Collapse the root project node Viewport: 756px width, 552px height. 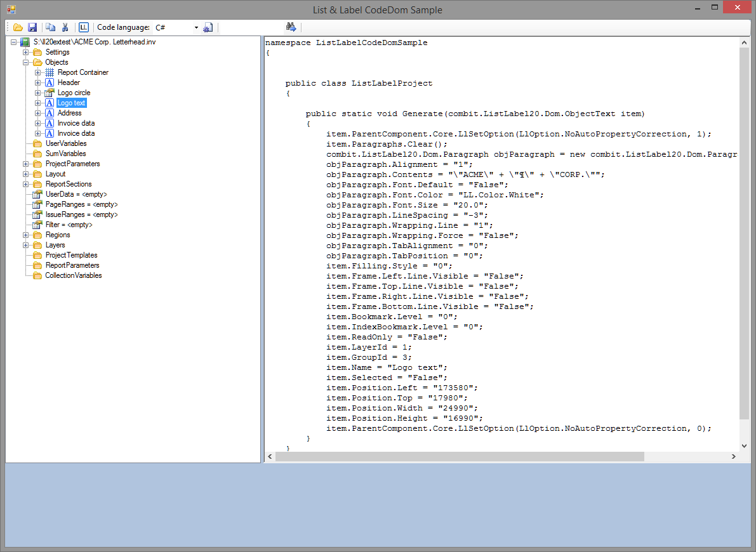pyautogui.click(x=14, y=42)
